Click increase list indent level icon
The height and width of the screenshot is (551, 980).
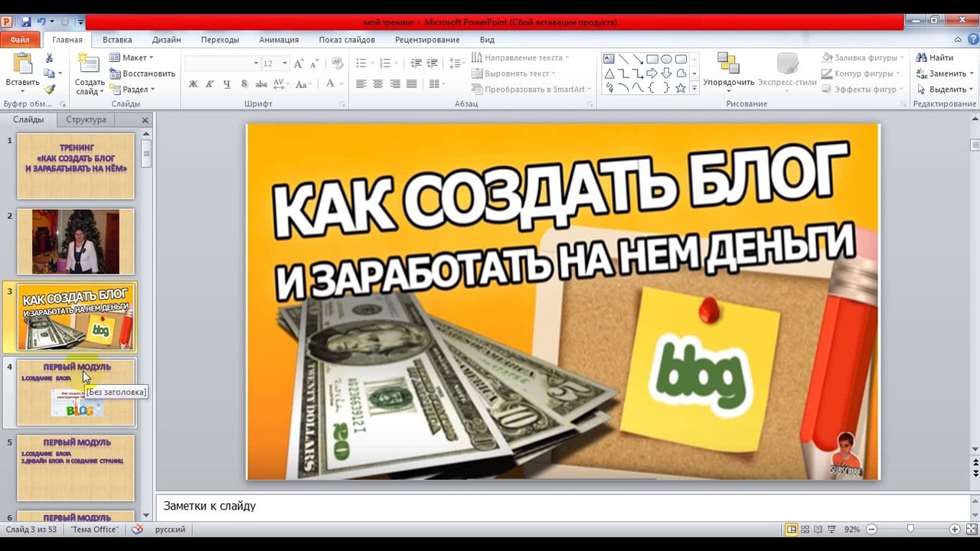pyautogui.click(x=433, y=64)
